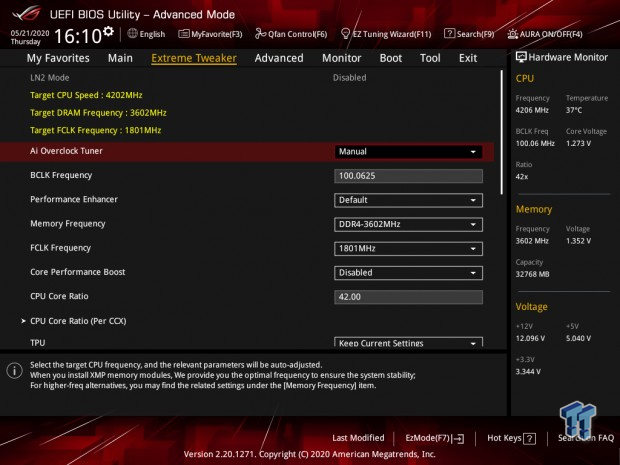Open Performance Enhancer dropdown

[408, 200]
